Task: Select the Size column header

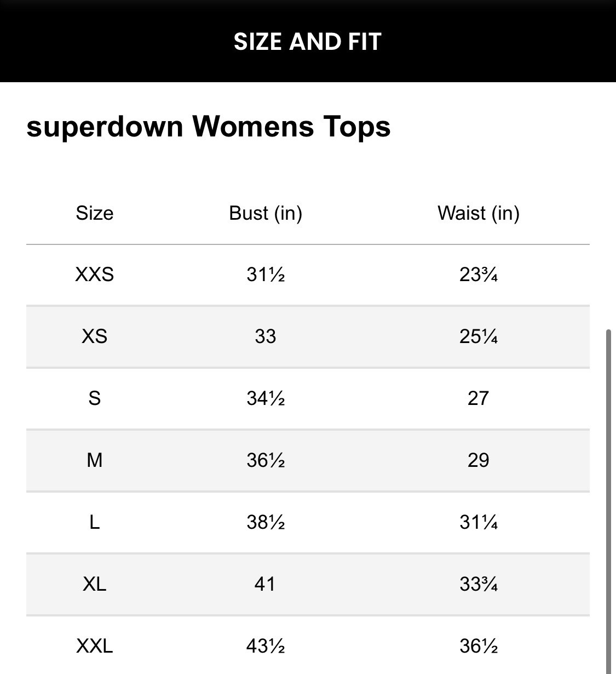Action: point(95,213)
